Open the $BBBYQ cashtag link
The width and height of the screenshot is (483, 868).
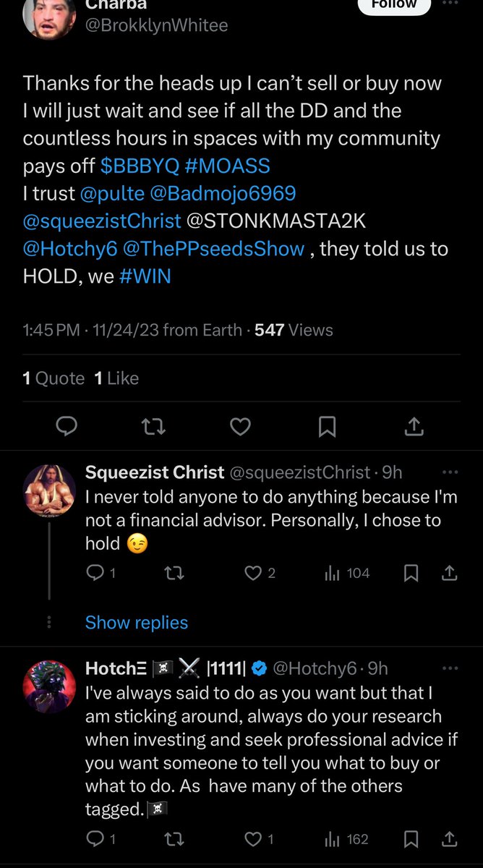[x=140, y=166]
